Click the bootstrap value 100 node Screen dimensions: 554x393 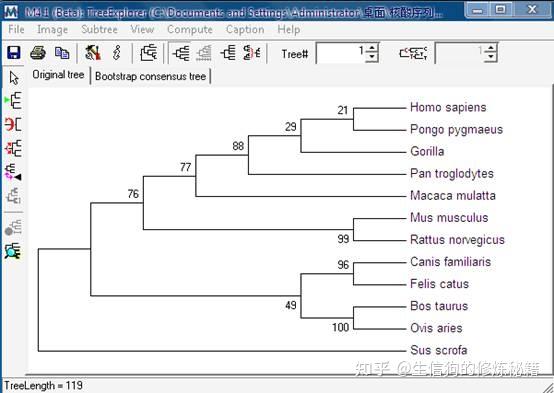click(x=340, y=327)
